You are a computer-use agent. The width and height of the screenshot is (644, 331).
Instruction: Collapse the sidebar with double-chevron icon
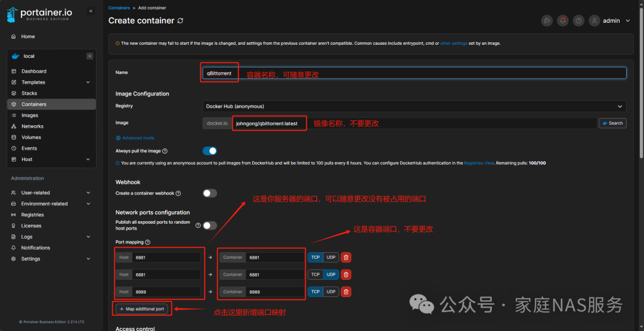click(91, 11)
